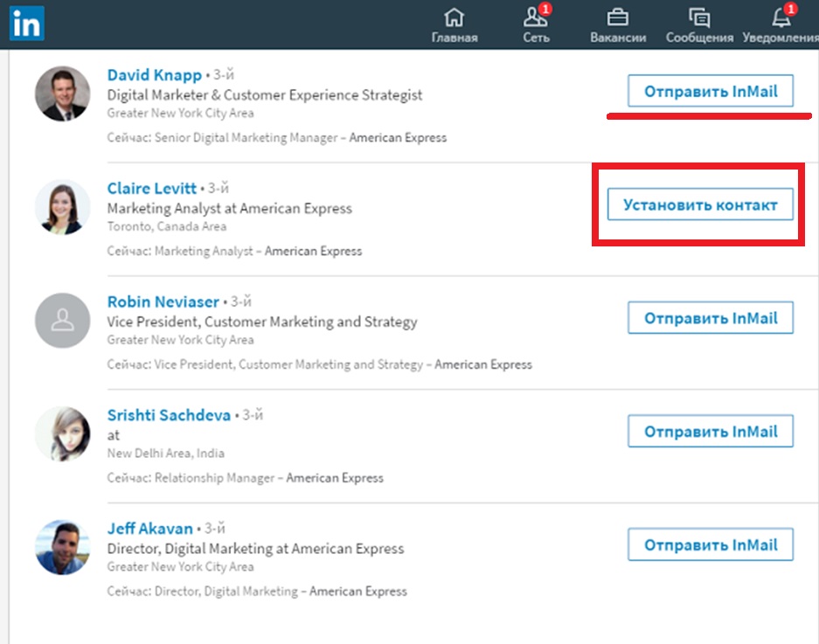Click 'Toronto, Canada Area' location text
The width and height of the screenshot is (819, 644).
[x=167, y=226]
